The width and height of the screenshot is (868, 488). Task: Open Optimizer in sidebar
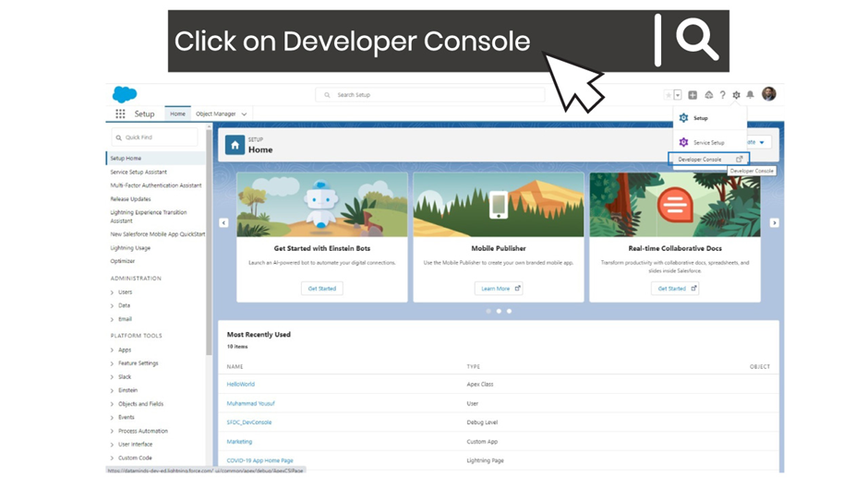122,261
